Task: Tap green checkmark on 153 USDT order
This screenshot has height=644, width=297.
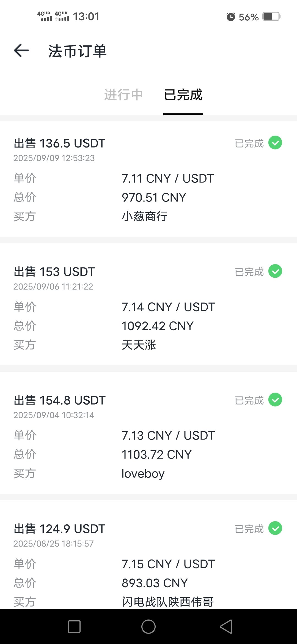Action: 275,271
